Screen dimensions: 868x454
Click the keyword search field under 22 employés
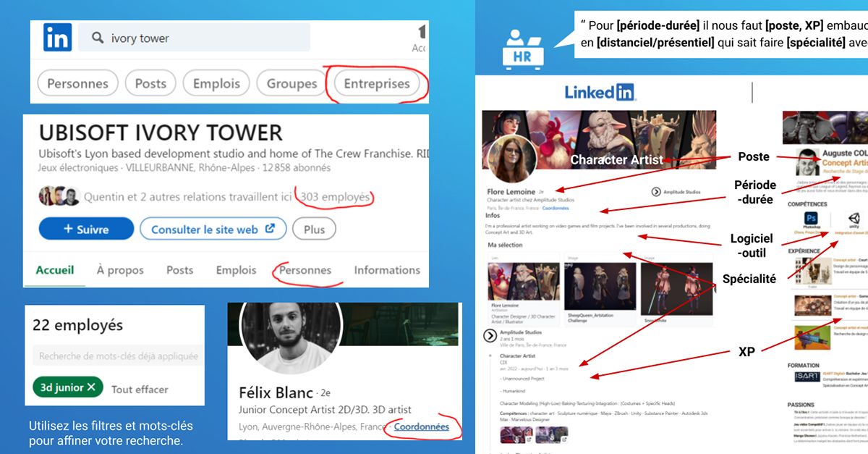pyautogui.click(x=115, y=356)
